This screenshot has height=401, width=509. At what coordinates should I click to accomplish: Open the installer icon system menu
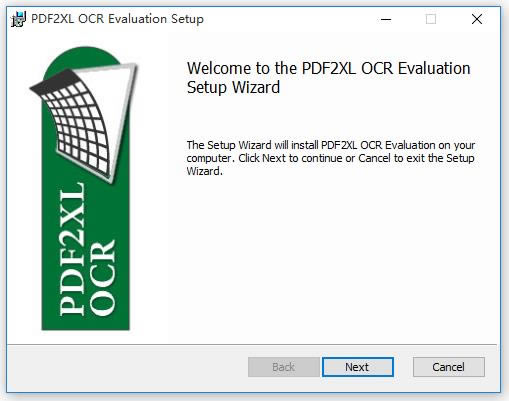(x=18, y=19)
